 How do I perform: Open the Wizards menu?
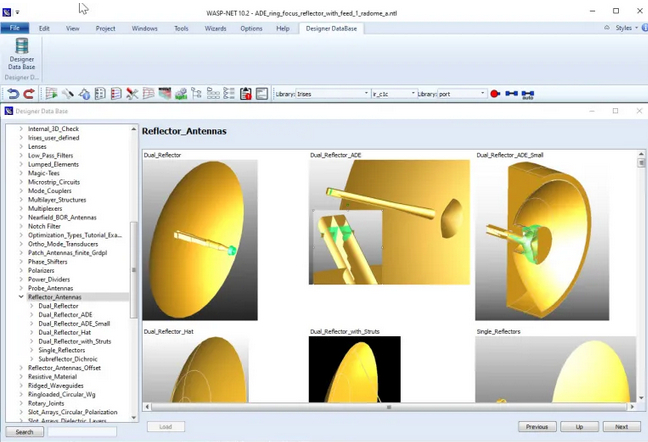215,28
